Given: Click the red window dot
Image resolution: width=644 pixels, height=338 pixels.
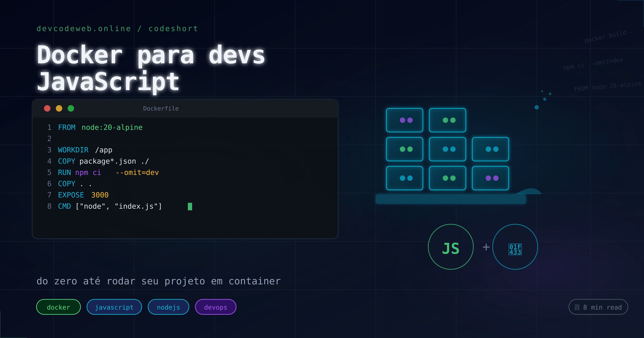Looking at the screenshot, I should [47, 108].
